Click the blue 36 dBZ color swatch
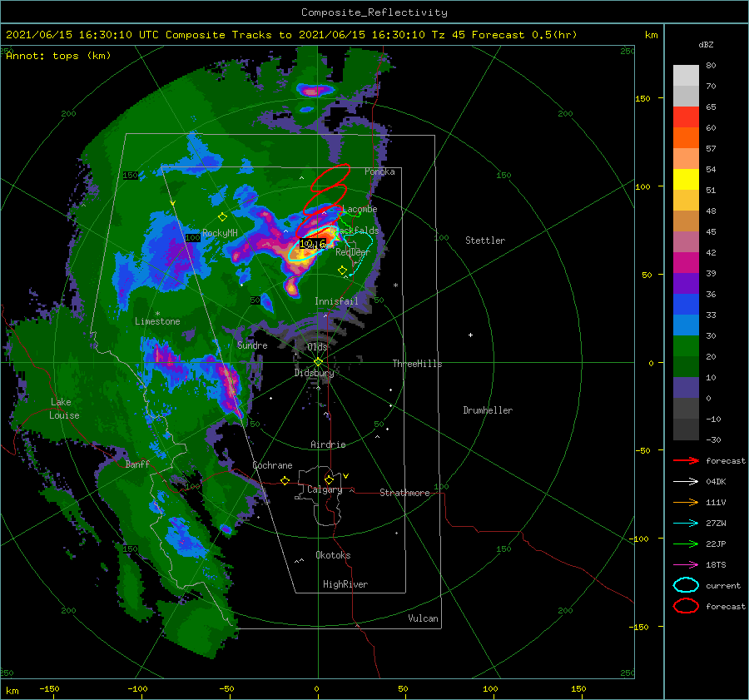The height and width of the screenshot is (700, 749). coord(686,304)
